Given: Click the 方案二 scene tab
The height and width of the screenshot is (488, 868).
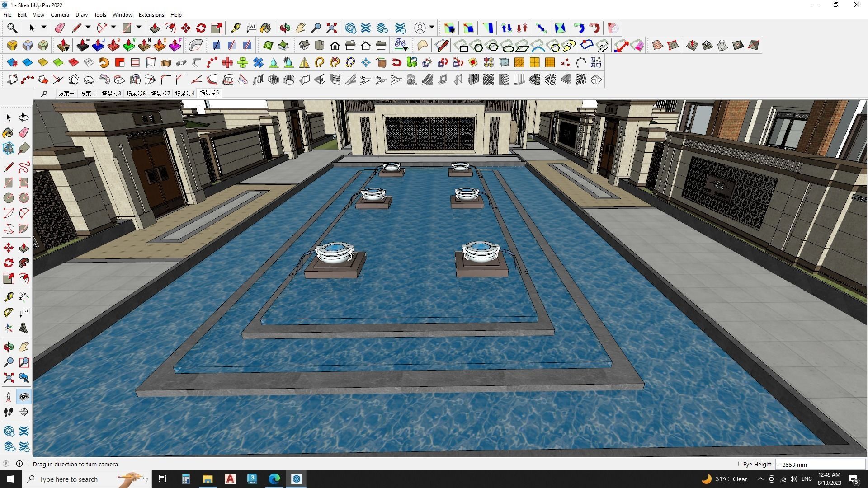Looking at the screenshot, I should coord(88,93).
